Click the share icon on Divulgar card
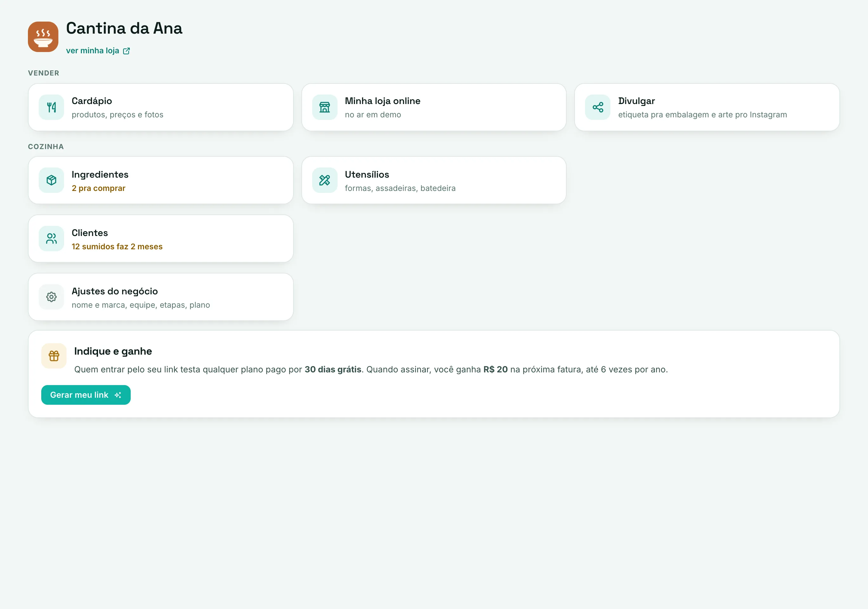Viewport: 868px width, 609px height. tap(598, 107)
